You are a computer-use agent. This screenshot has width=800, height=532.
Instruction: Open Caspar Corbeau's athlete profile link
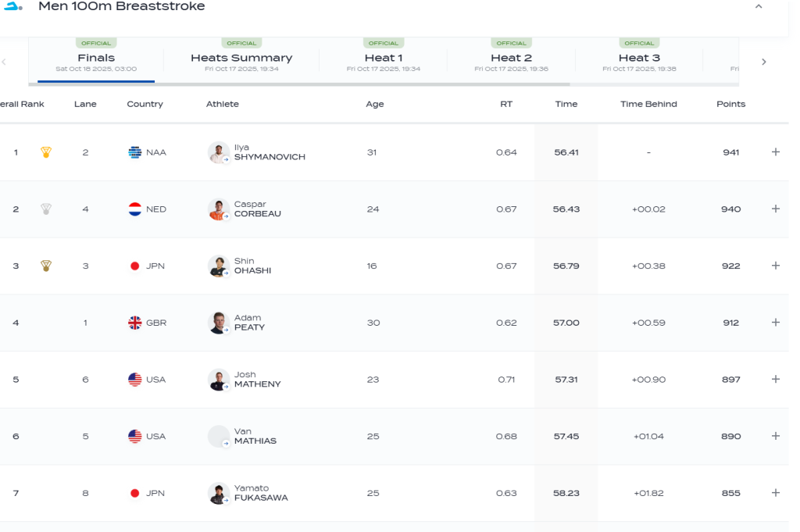pos(257,209)
